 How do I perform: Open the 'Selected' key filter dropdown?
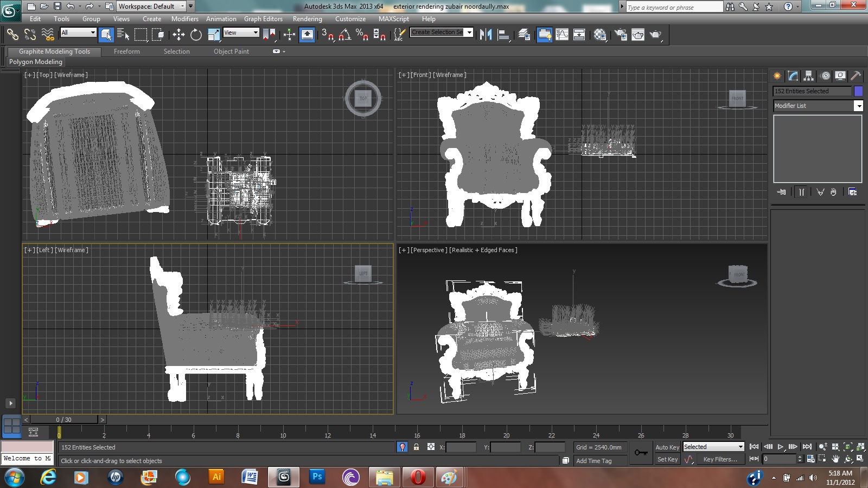(713, 447)
